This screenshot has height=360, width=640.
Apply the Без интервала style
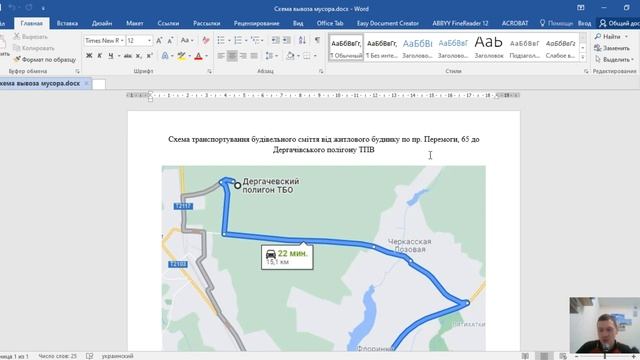tap(382, 48)
